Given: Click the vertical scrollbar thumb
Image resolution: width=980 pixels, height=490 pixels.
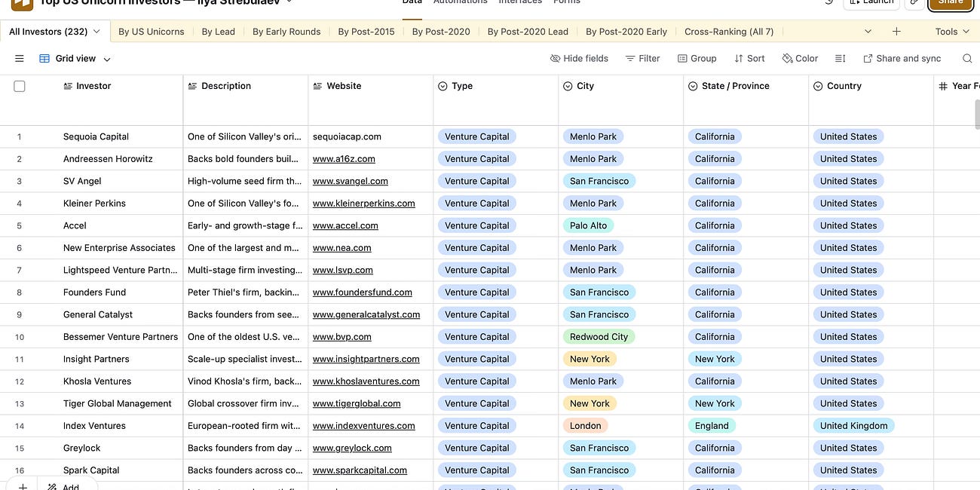Looking at the screenshot, I should (977, 114).
